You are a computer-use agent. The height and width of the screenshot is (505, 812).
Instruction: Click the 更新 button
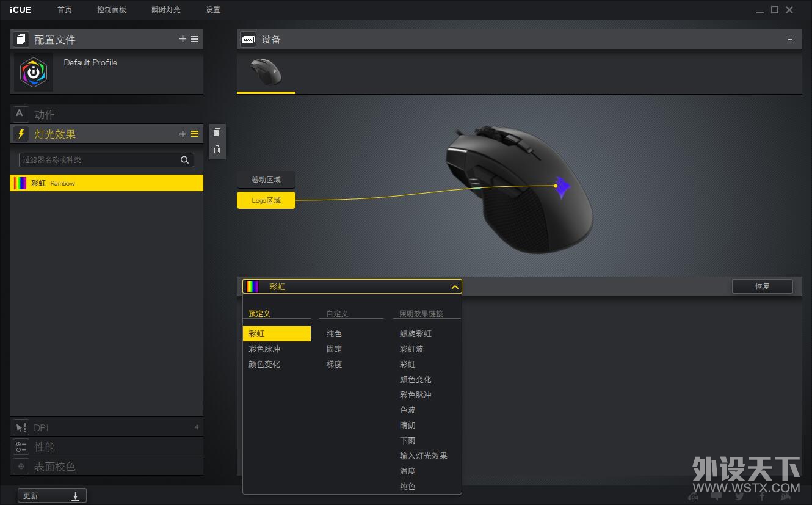52,496
